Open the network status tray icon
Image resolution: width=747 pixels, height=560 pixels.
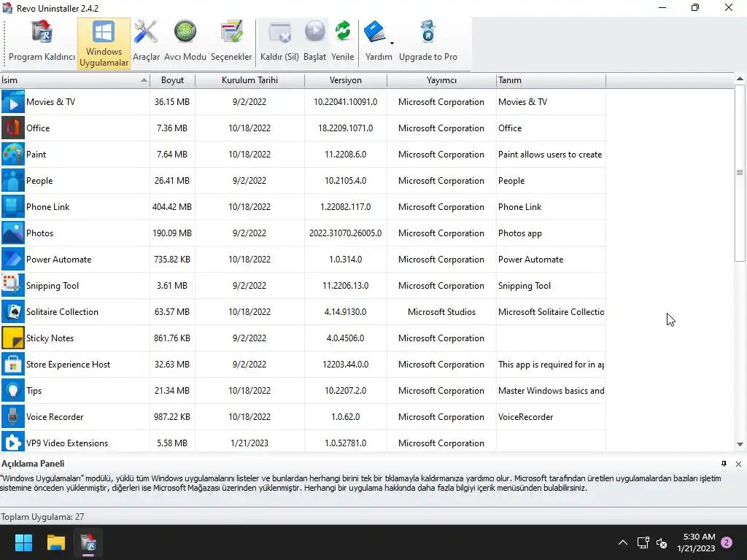[x=643, y=542]
